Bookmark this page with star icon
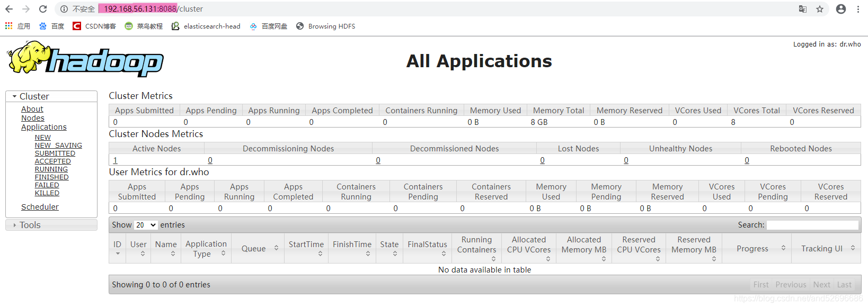The height and width of the screenshot is (308, 868). pos(820,9)
